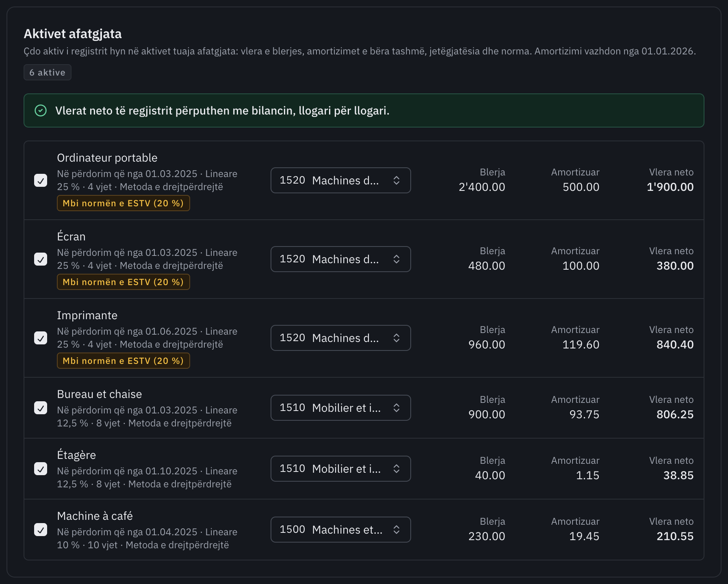
Task: Click ESTV norm warning badge under Imprimante
Action: 123,361
